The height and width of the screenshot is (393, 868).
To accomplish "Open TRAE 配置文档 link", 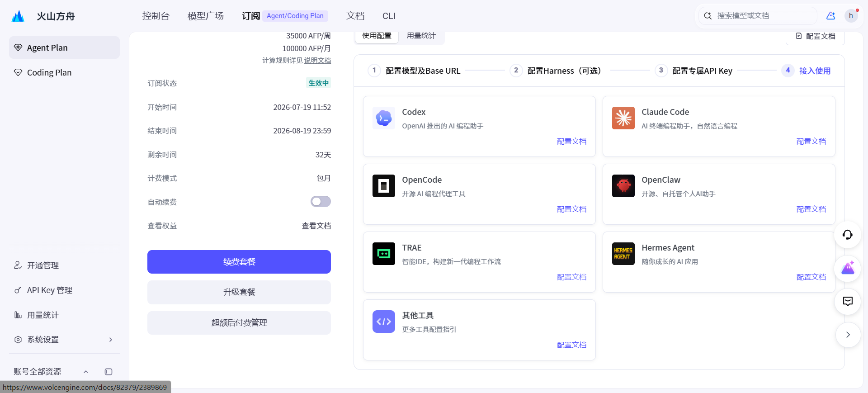I will click(571, 277).
